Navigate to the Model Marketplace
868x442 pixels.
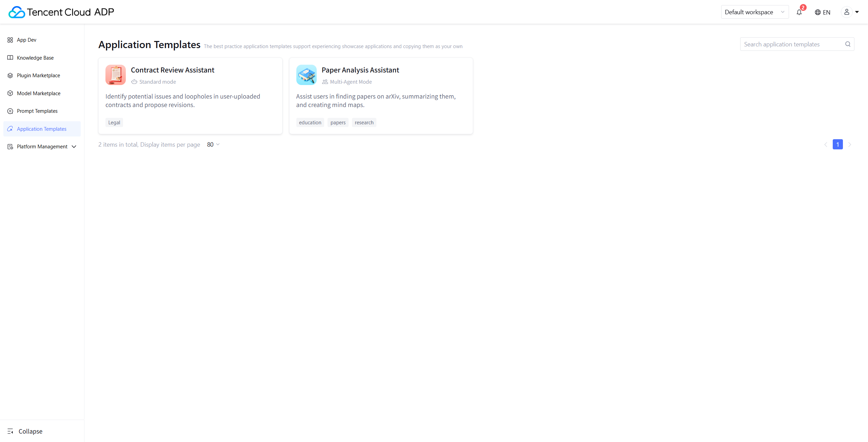pos(39,93)
